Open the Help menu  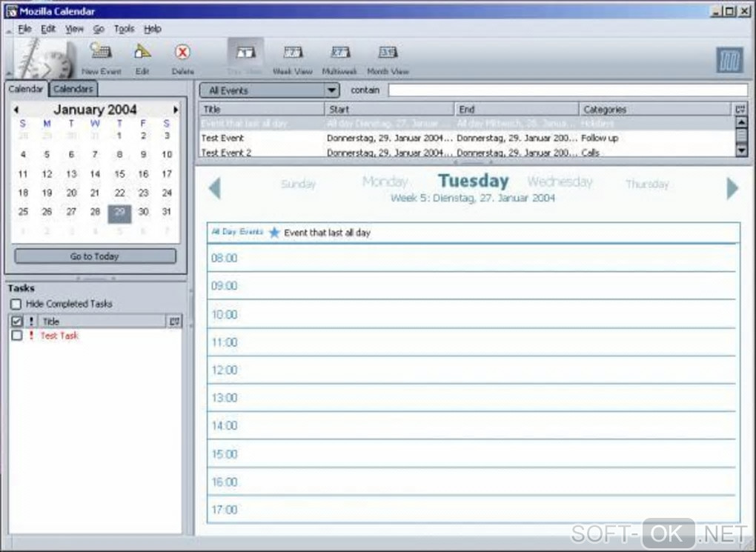pos(153,29)
